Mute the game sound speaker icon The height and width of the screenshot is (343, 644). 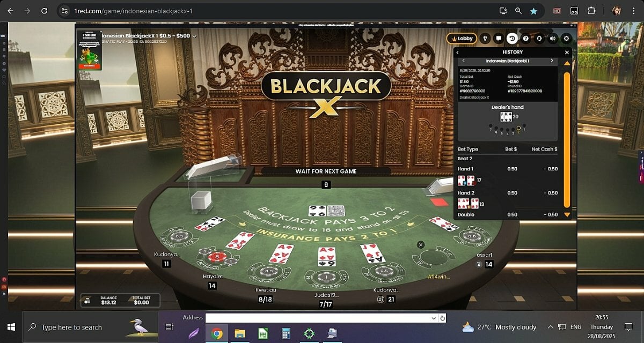[552, 39]
